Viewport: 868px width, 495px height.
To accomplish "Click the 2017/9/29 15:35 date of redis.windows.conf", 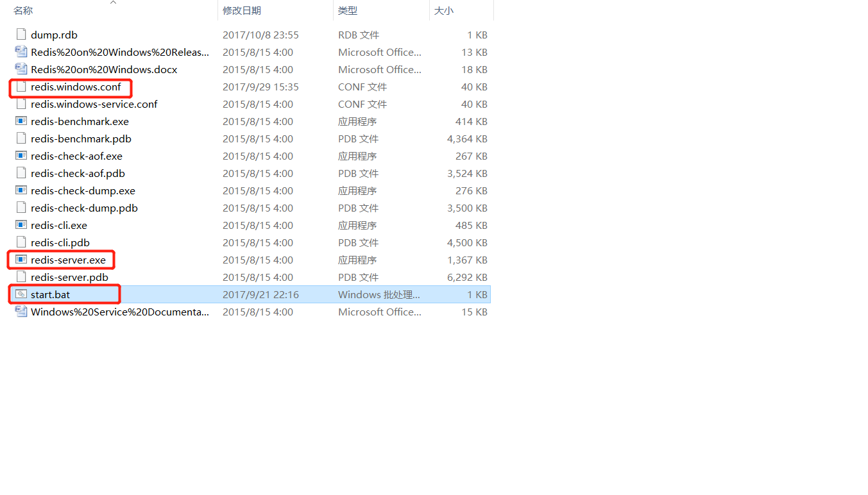I will pyautogui.click(x=260, y=87).
